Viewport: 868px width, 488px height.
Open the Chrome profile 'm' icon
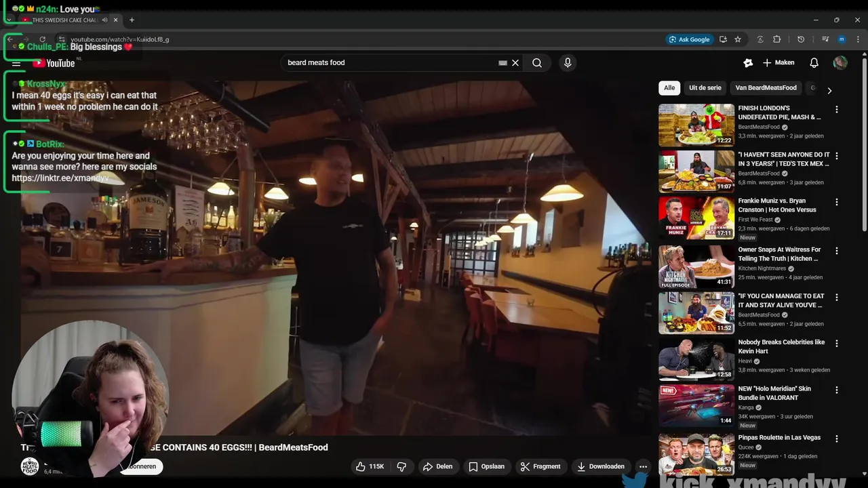click(842, 39)
